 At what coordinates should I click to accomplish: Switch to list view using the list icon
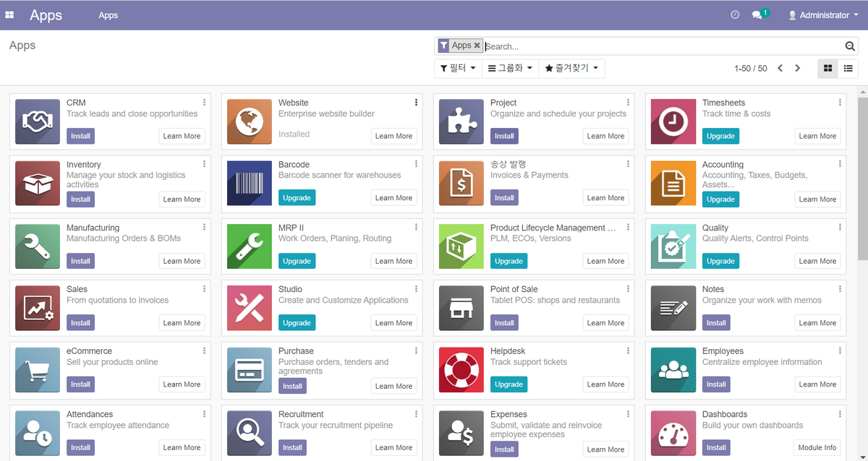[x=848, y=68]
